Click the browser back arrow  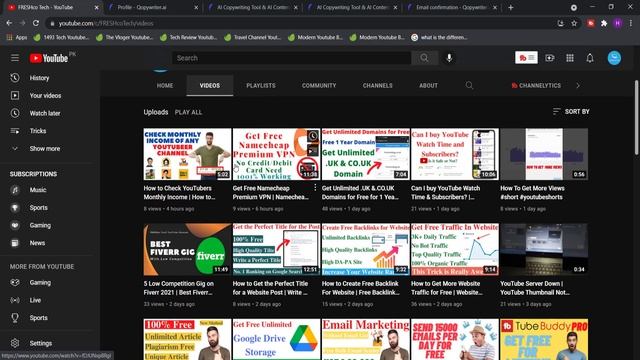[9, 23]
